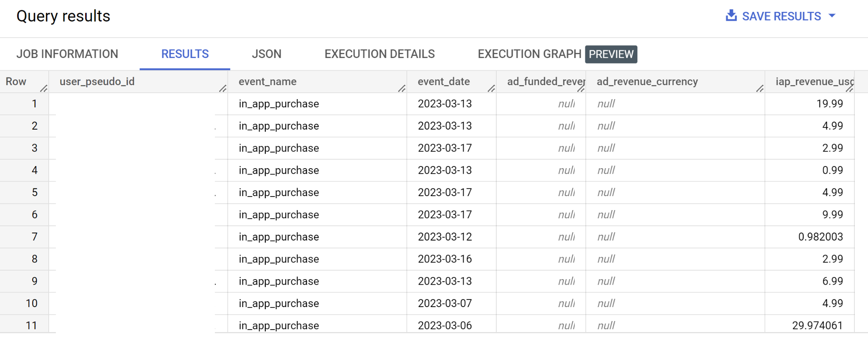
Task: Select the 29.974061 revenue value cell
Action: click(x=817, y=325)
